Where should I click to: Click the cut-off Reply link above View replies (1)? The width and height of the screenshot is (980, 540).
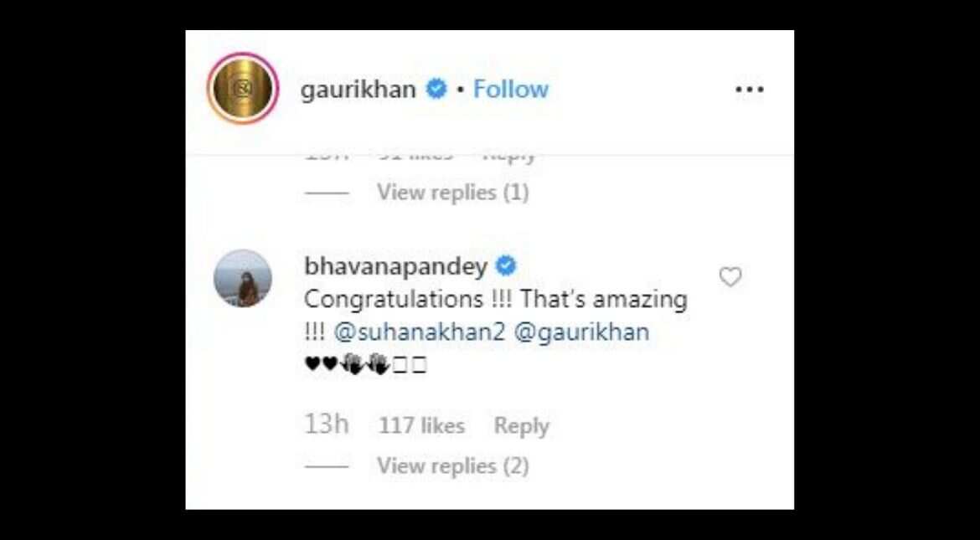point(510,155)
